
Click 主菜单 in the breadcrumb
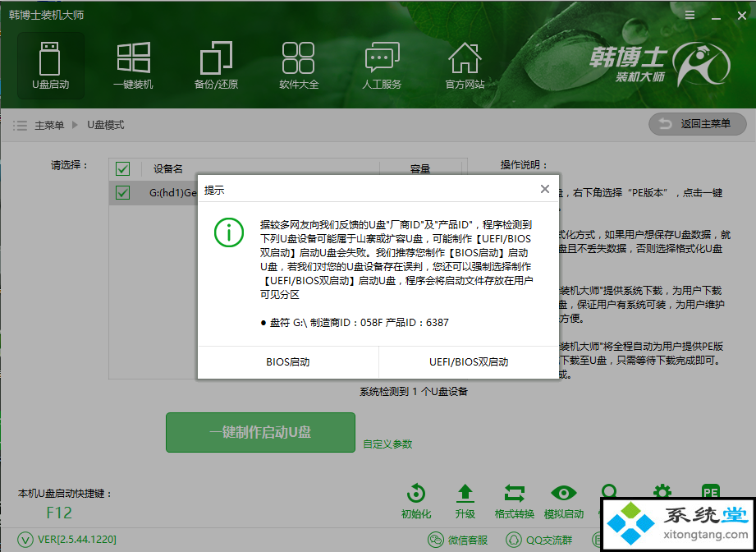(x=49, y=126)
